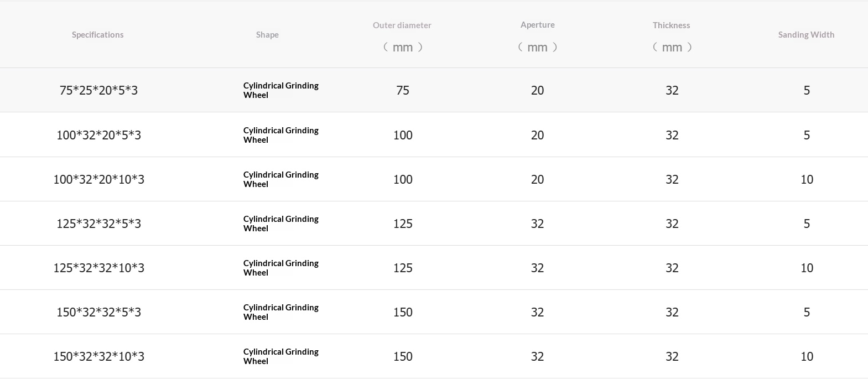Select the 150*32*32*5*3 specification cell
868x379 pixels.
coord(98,312)
